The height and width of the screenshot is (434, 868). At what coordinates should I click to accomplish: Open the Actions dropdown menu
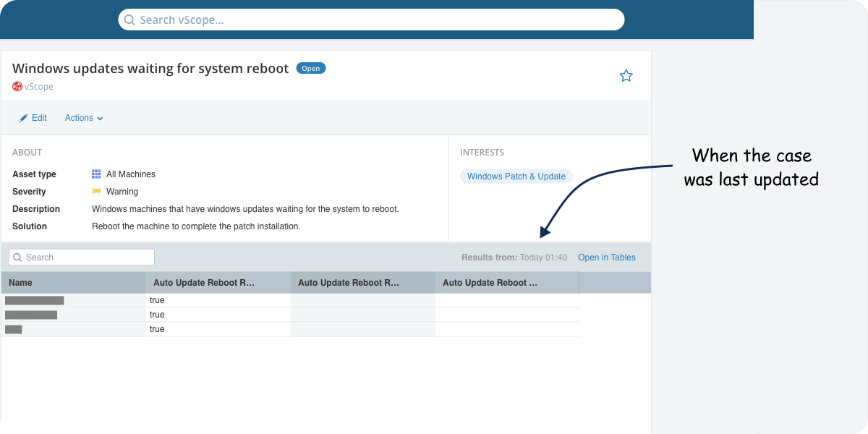(x=84, y=118)
